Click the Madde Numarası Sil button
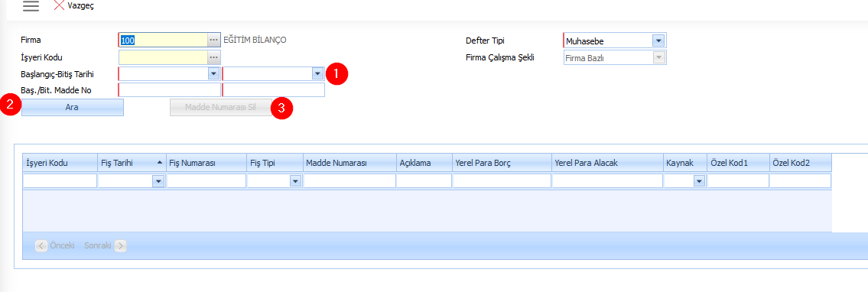The image size is (868, 292). (221, 108)
